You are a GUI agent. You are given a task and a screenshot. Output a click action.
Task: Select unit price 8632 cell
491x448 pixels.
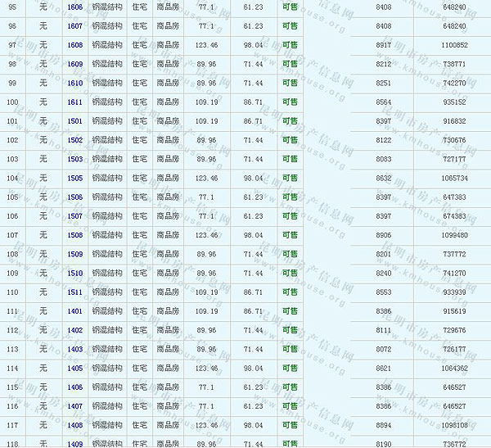[383, 178]
